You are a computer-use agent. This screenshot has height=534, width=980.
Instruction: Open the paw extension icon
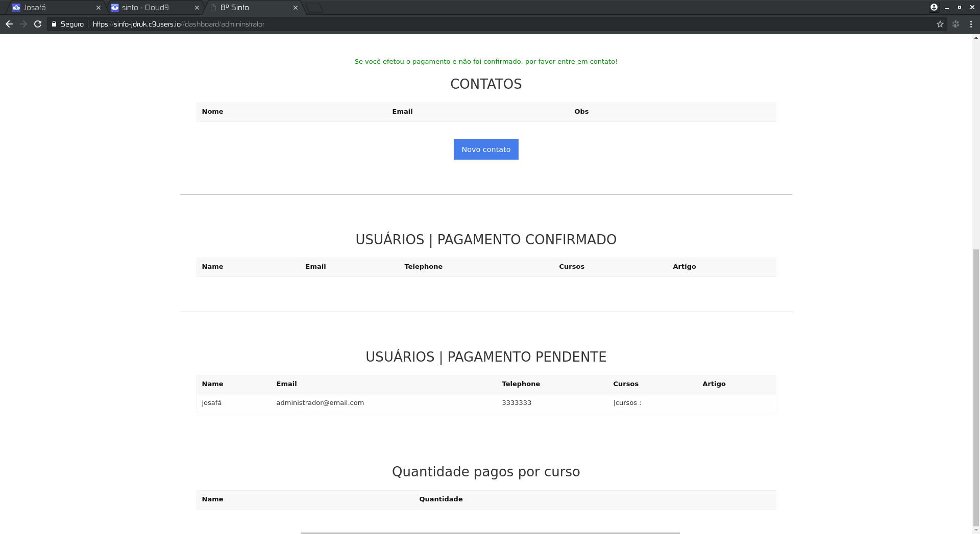coord(956,24)
